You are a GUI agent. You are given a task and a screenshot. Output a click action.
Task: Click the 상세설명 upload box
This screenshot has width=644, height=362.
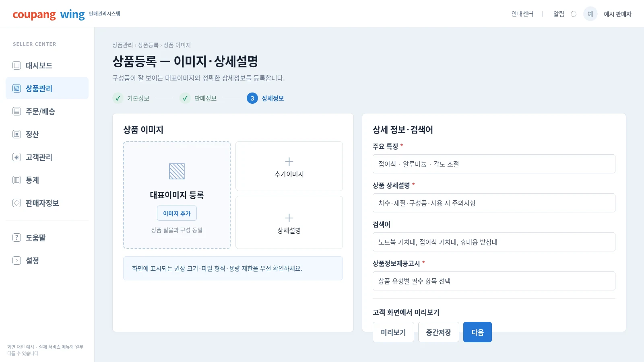(289, 222)
